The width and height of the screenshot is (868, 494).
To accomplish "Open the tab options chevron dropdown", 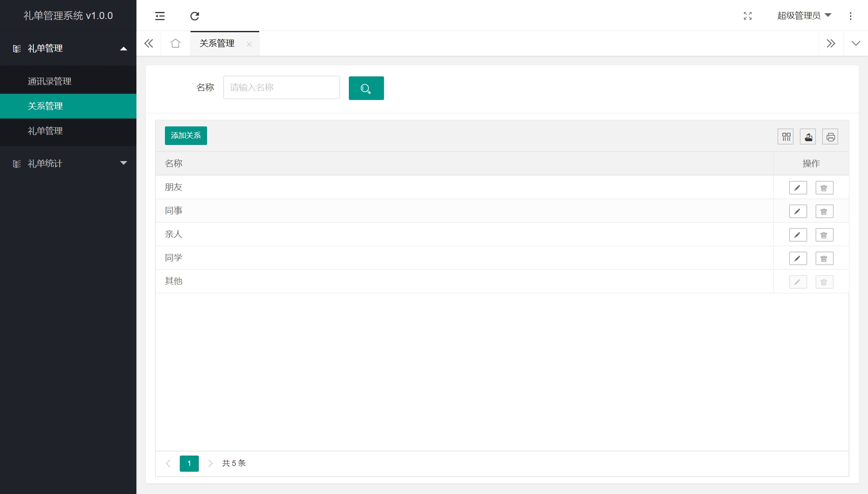I will click(x=856, y=43).
